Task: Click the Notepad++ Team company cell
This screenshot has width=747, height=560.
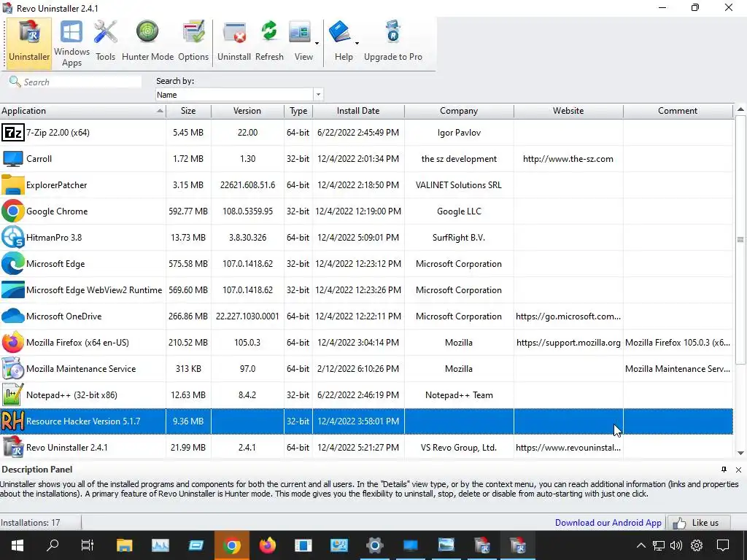Action: [459, 394]
